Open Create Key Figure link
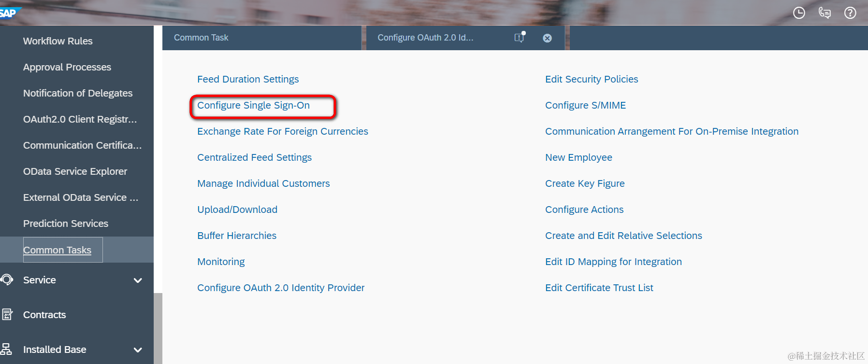Screen dimensions: 868x364 pos(585,183)
